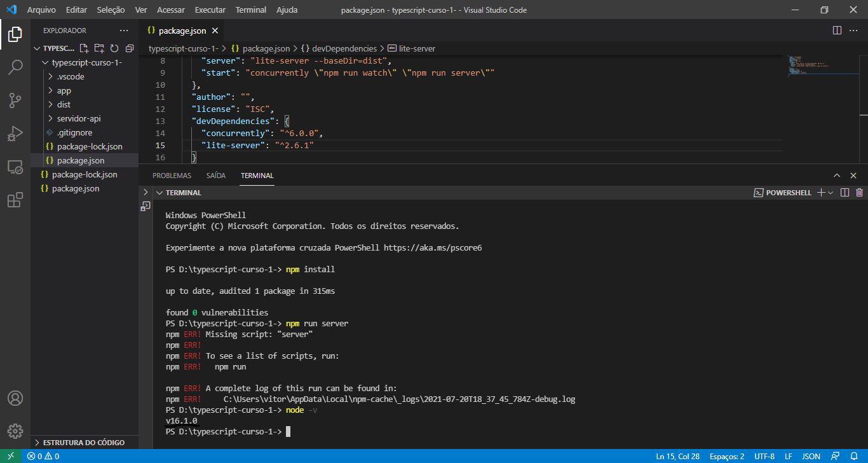
Task: Select the package.json editor tab
Action: pos(182,31)
